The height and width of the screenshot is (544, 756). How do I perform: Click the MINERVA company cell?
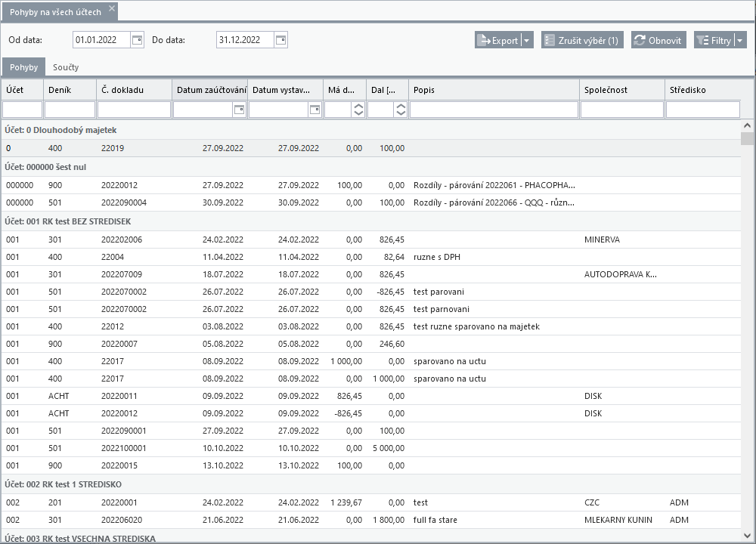coord(603,240)
